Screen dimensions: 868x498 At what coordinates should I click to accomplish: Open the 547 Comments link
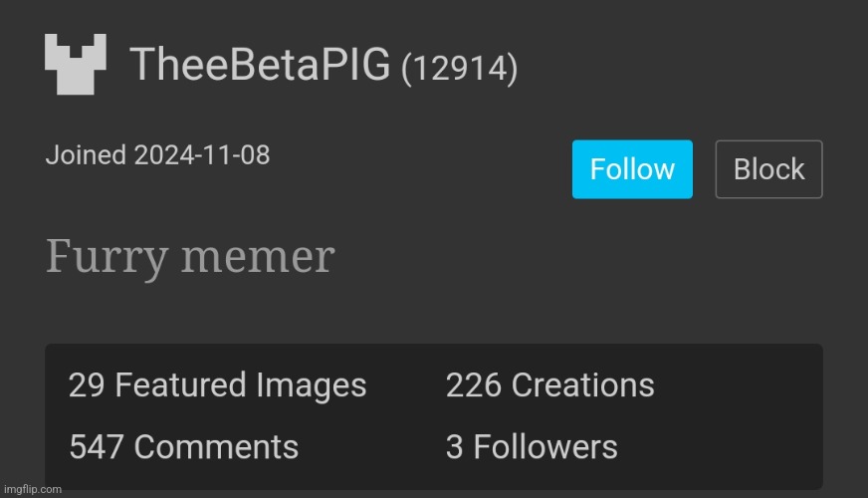tap(183, 447)
